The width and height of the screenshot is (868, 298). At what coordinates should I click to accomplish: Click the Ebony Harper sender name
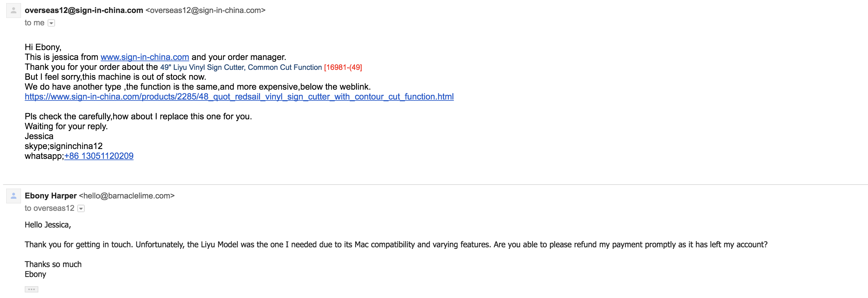(51, 196)
